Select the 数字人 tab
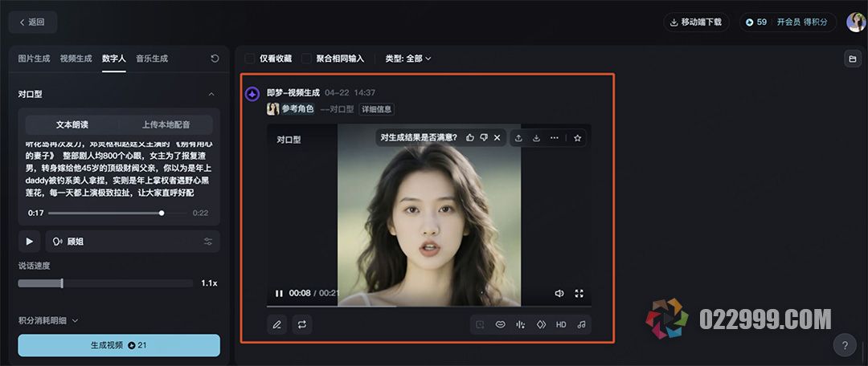Screen dimensions: 868x366 (x=114, y=59)
